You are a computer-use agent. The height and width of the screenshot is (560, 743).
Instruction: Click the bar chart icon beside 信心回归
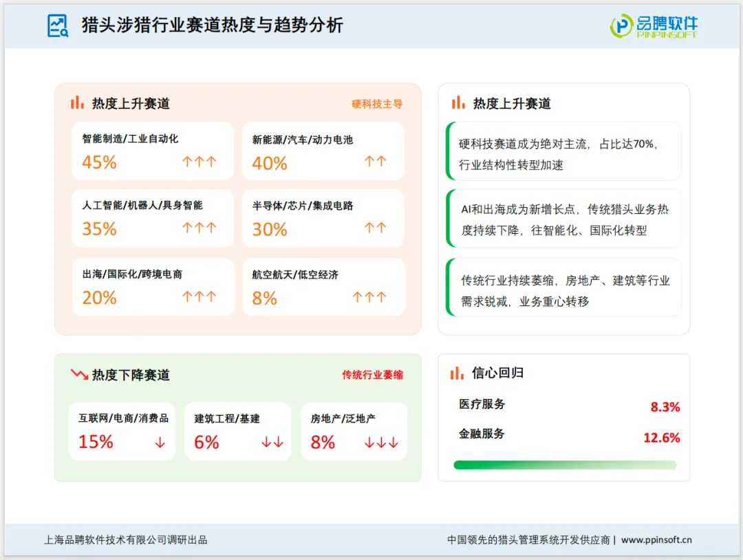457,373
